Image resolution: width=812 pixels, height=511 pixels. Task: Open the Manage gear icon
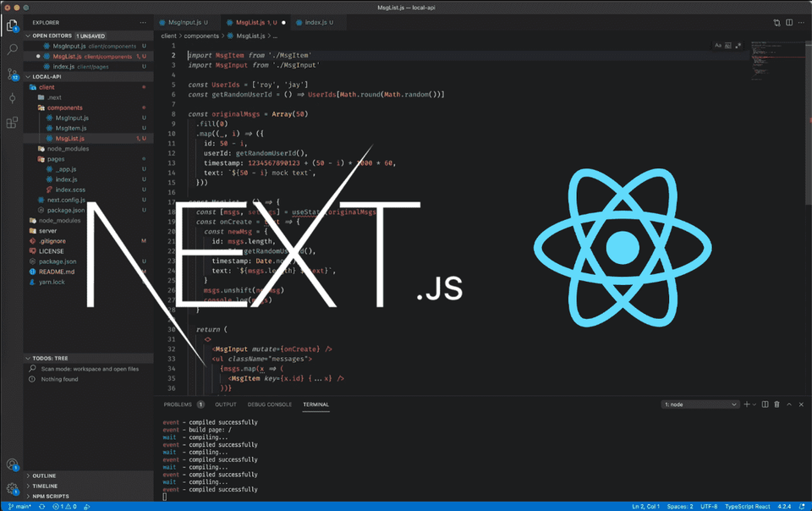[12, 488]
